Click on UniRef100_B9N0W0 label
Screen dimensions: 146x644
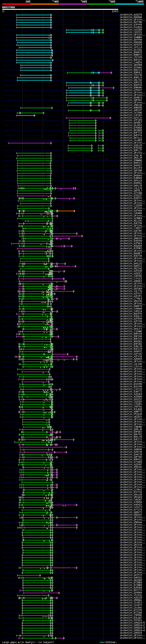131,87
